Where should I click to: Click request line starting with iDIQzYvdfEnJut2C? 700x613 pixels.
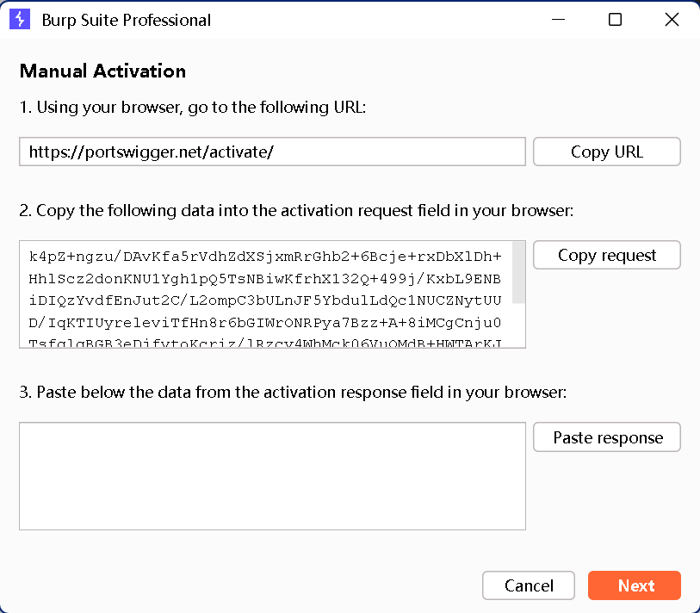[265, 300]
